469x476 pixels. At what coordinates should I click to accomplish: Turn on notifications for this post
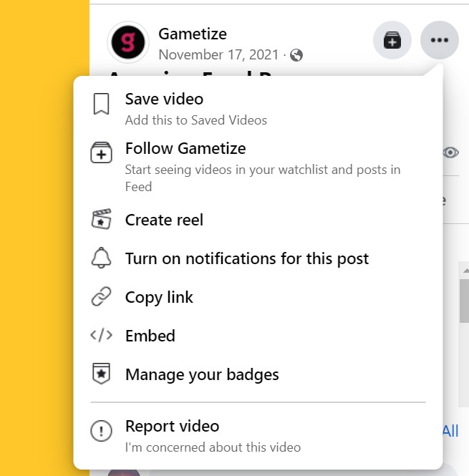(x=258, y=258)
